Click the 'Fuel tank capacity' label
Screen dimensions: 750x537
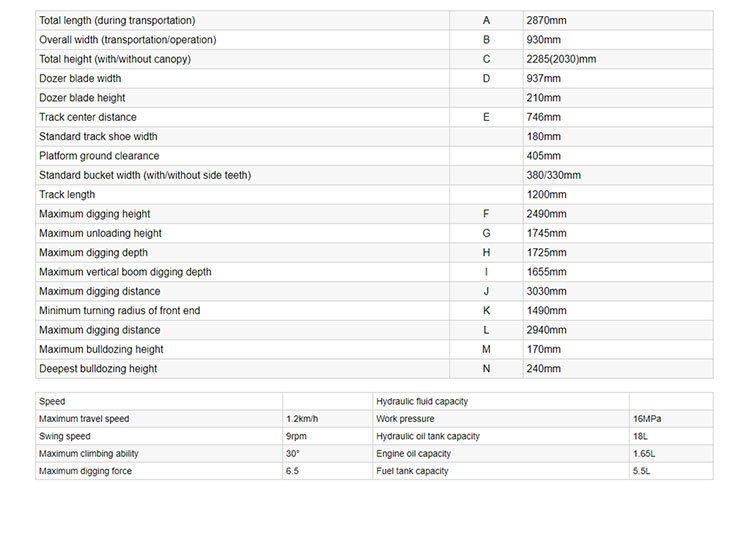[x=412, y=471]
